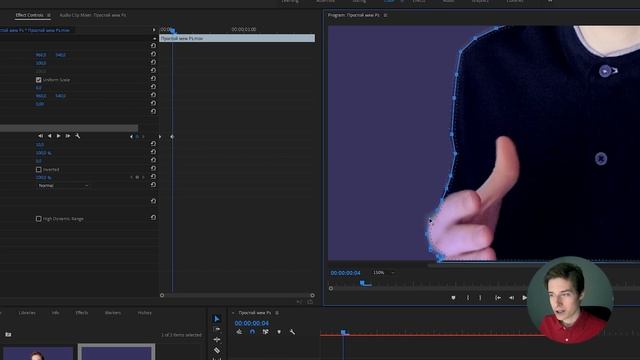Viewport: 640px width, 360px height.
Task: Open Effect Controls panel menu
Action: (x=49, y=16)
